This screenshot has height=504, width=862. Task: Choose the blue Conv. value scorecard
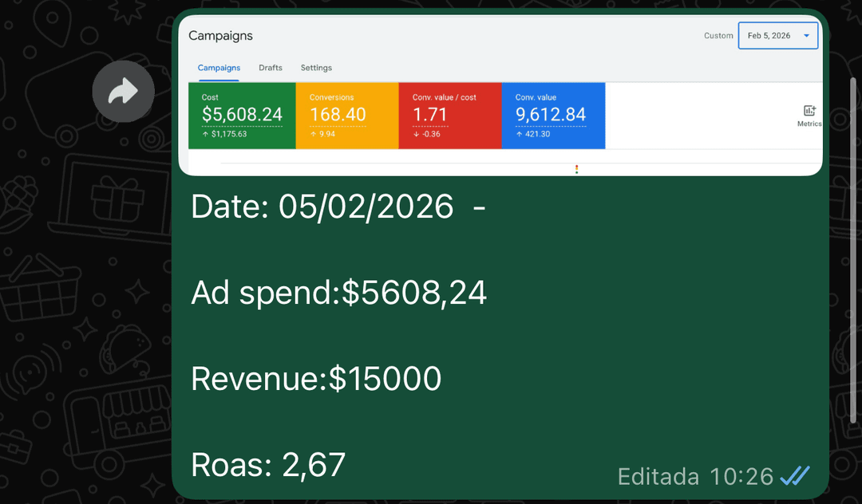click(x=553, y=115)
